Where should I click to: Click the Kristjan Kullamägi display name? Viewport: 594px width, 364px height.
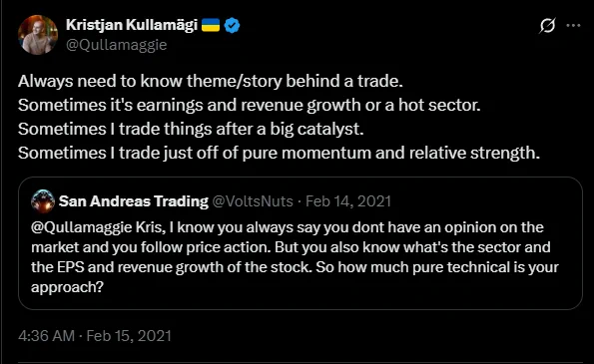[132, 25]
